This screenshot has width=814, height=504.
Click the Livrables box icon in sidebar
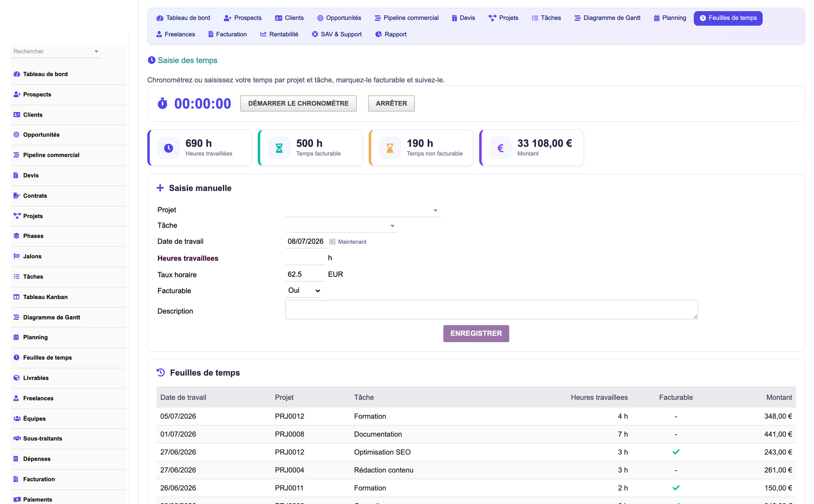16,378
